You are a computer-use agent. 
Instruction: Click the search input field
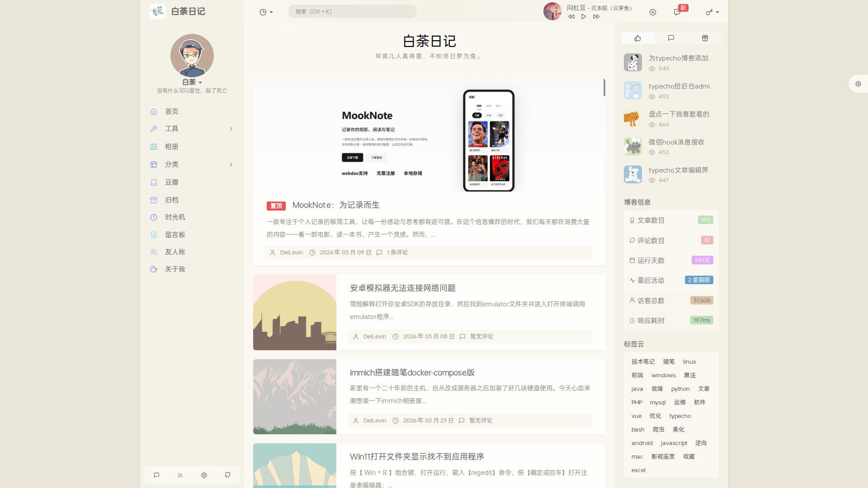tap(352, 11)
